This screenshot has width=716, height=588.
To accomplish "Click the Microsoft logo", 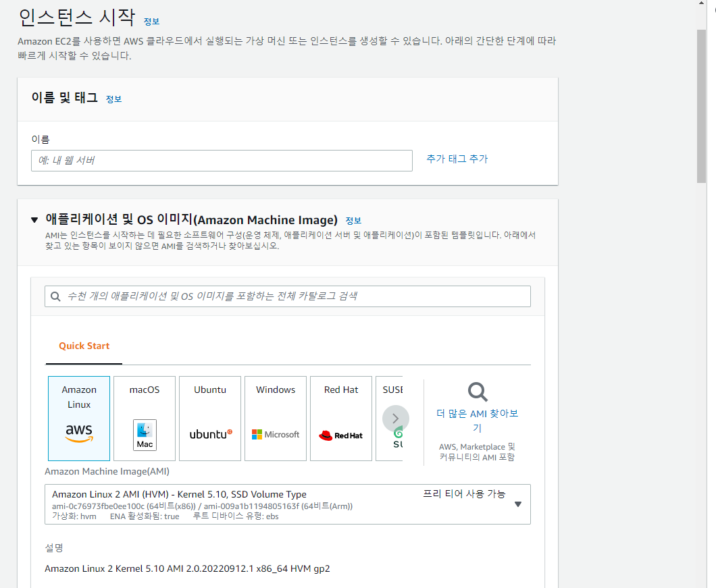I will (x=276, y=435).
